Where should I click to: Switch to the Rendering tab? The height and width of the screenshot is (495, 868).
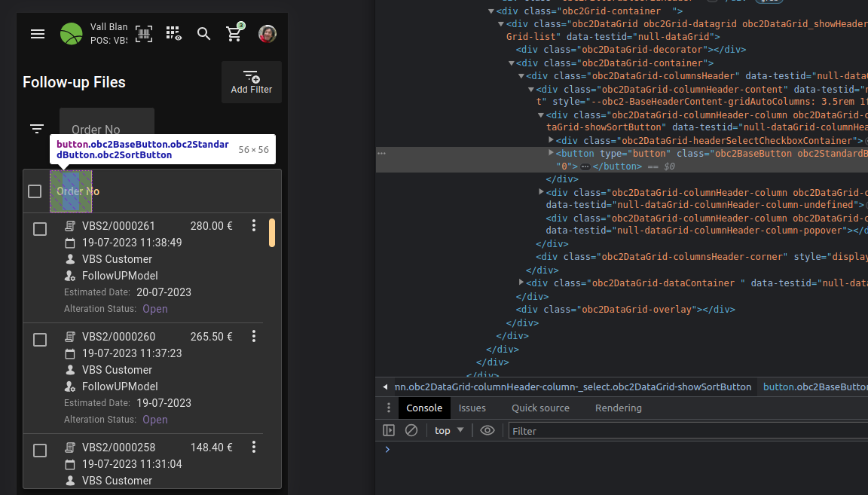pyautogui.click(x=618, y=408)
